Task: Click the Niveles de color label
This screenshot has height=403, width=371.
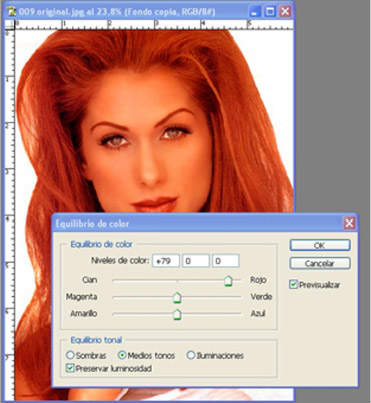Action: click(x=120, y=260)
